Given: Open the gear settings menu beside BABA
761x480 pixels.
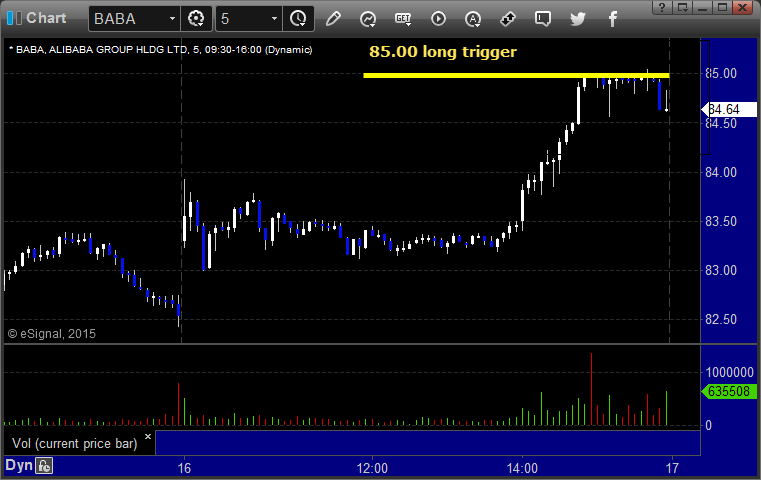Looking at the screenshot, I should coord(196,19).
